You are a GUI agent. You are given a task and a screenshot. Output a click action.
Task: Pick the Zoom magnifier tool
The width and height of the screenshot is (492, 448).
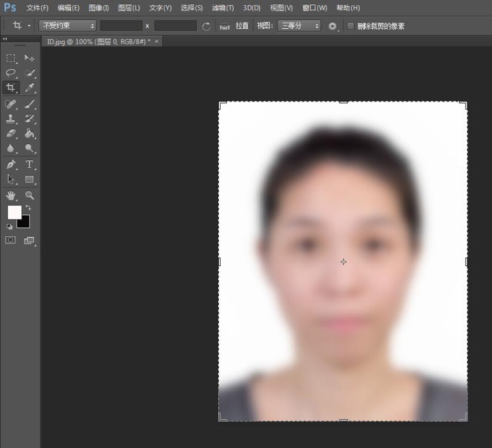pyautogui.click(x=29, y=195)
